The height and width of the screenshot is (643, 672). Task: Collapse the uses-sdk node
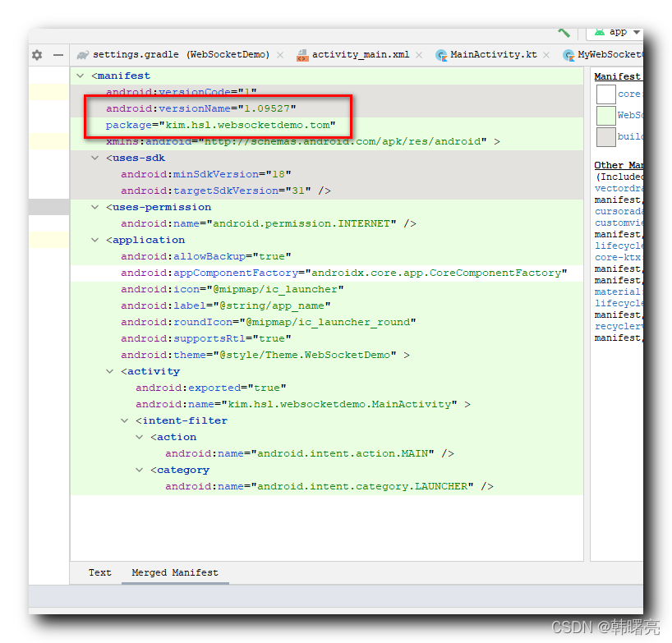click(95, 158)
